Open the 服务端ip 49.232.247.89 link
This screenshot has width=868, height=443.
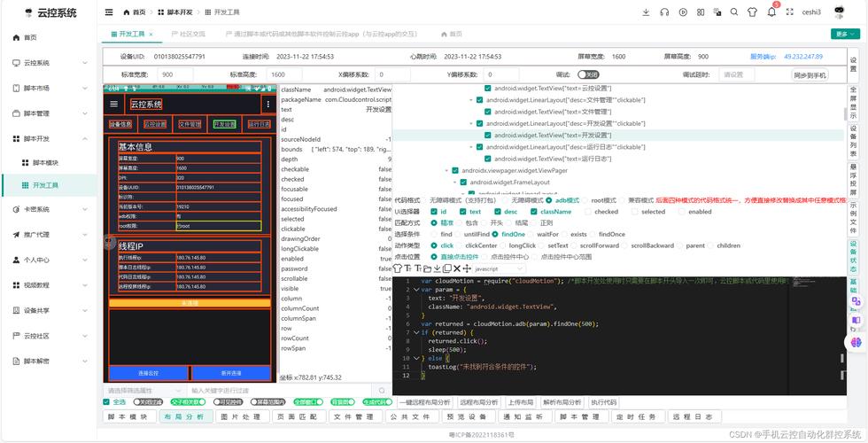click(x=802, y=57)
